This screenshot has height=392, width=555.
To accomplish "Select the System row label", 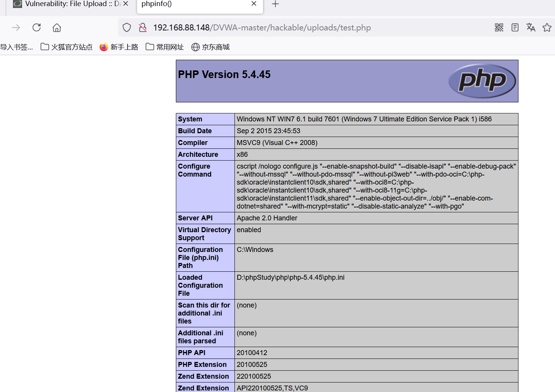I will coord(190,119).
